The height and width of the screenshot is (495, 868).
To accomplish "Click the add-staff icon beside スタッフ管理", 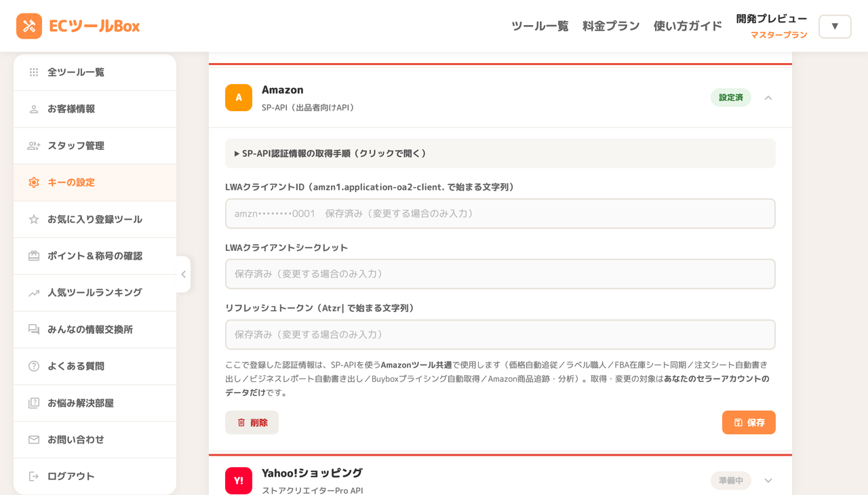I will tap(34, 146).
